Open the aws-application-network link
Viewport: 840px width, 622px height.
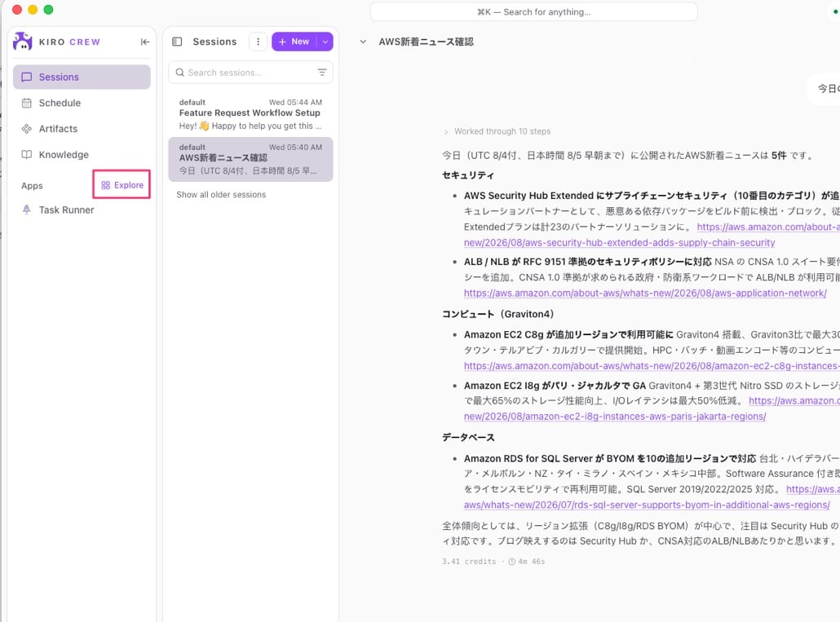point(645,293)
